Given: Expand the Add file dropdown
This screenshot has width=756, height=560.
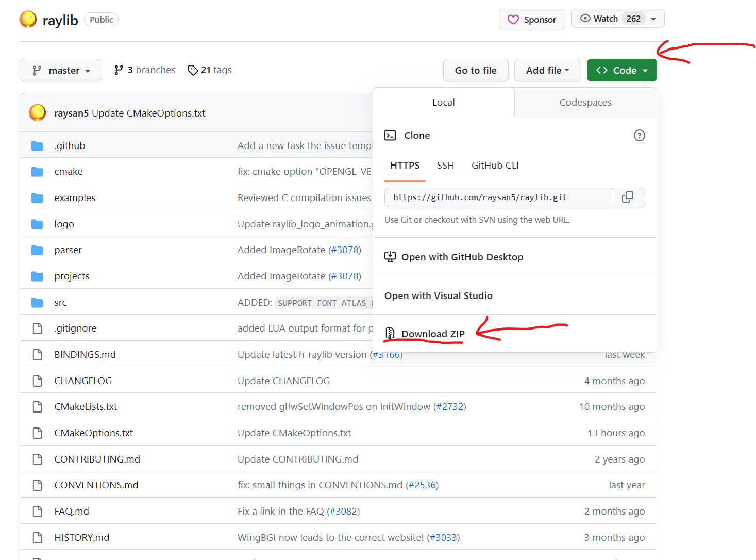Looking at the screenshot, I should [547, 70].
